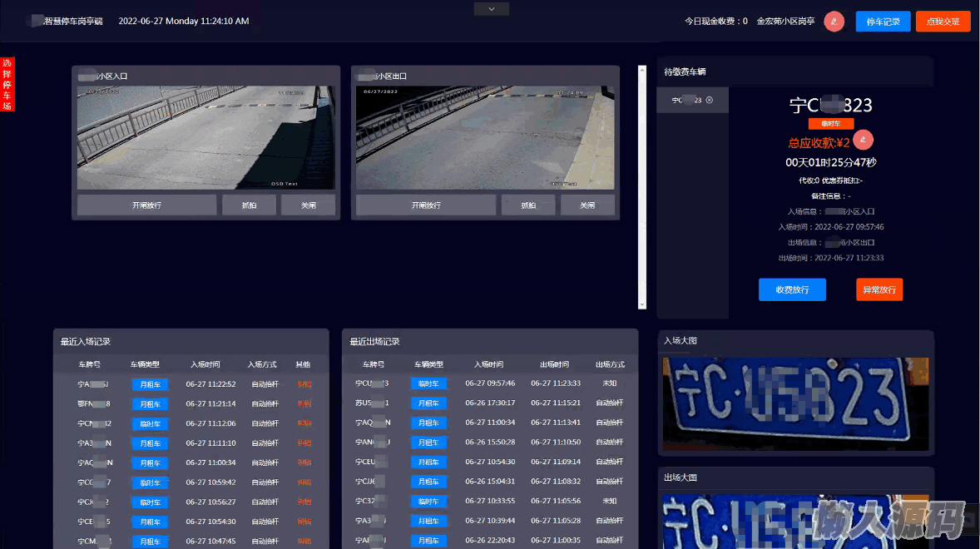Image resolution: width=980 pixels, height=549 pixels.
Task: Click 关闸 under the exit camera
Action: (x=587, y=205)
